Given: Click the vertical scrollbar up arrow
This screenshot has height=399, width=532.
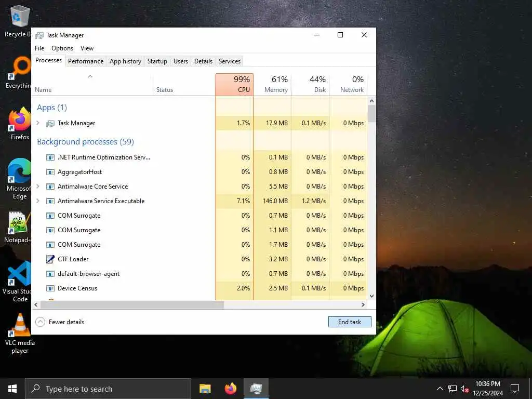Looking at the screenshot, I should (x=371, y=101).
